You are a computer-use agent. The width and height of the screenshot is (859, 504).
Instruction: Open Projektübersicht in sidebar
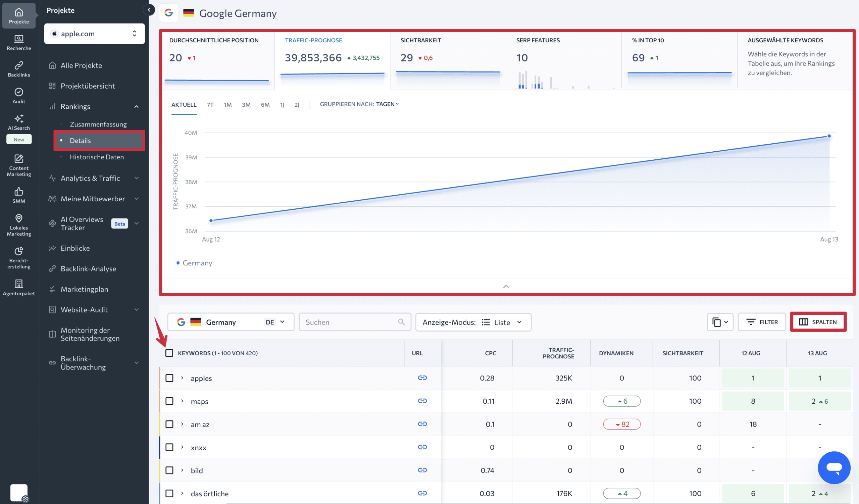(88, 86)
